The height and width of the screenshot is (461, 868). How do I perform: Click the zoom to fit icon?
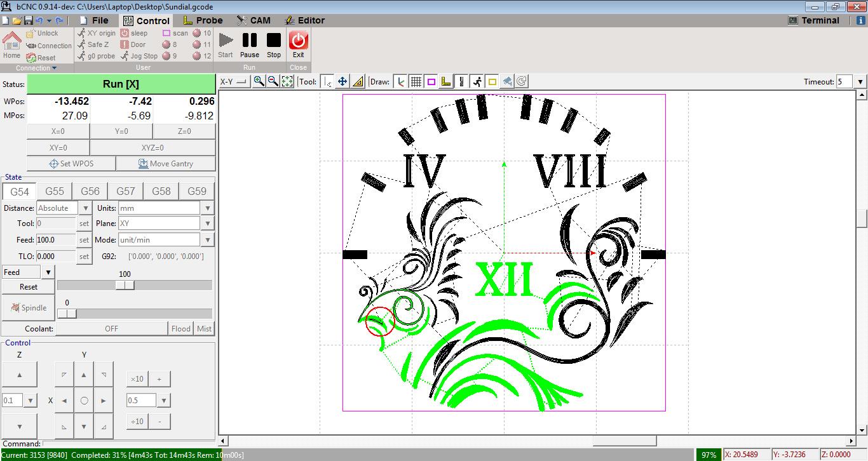[287, 81]
